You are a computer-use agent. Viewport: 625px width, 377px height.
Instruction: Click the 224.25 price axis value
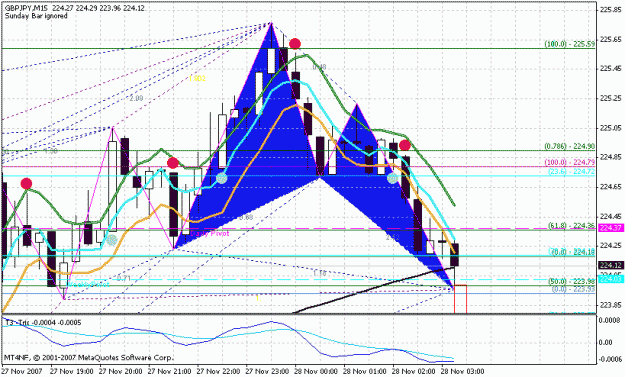pos(610,245)
